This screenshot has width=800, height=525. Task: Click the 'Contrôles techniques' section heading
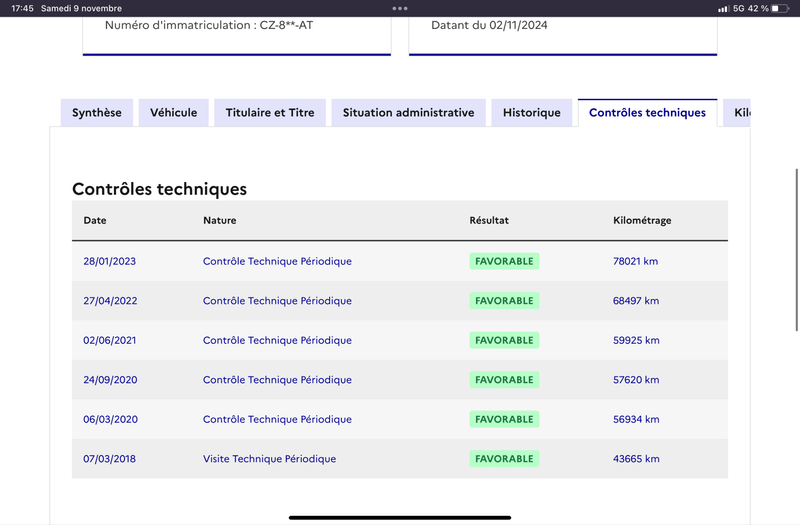click(x=160, y=189)
